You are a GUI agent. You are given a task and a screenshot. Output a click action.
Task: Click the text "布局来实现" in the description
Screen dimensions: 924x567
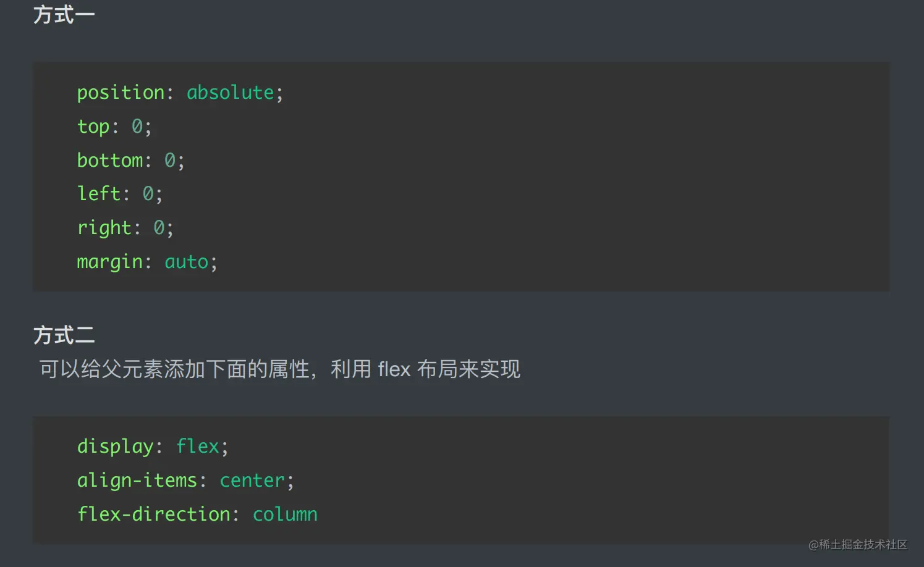point(468,369)
